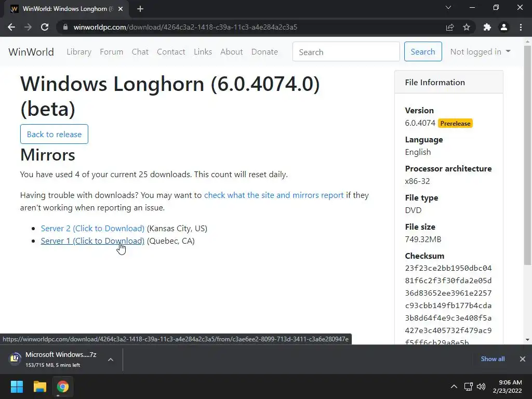The image size is (532, 399).
Task: Focus the site Search field
Action: (x=346, y=51)
